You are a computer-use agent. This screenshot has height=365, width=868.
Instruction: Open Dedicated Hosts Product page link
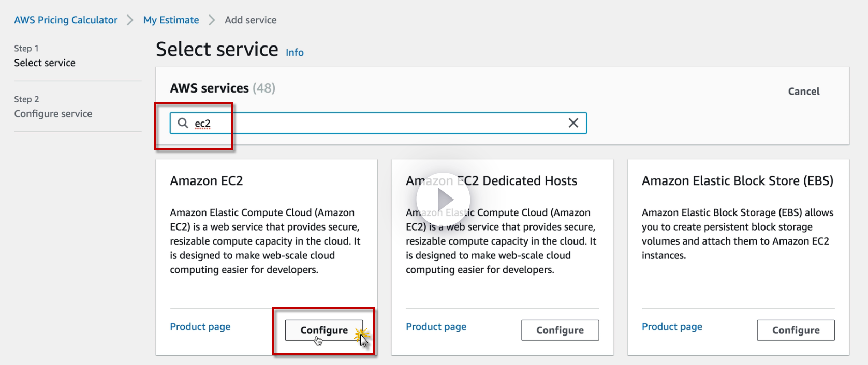tap(436, 327)
